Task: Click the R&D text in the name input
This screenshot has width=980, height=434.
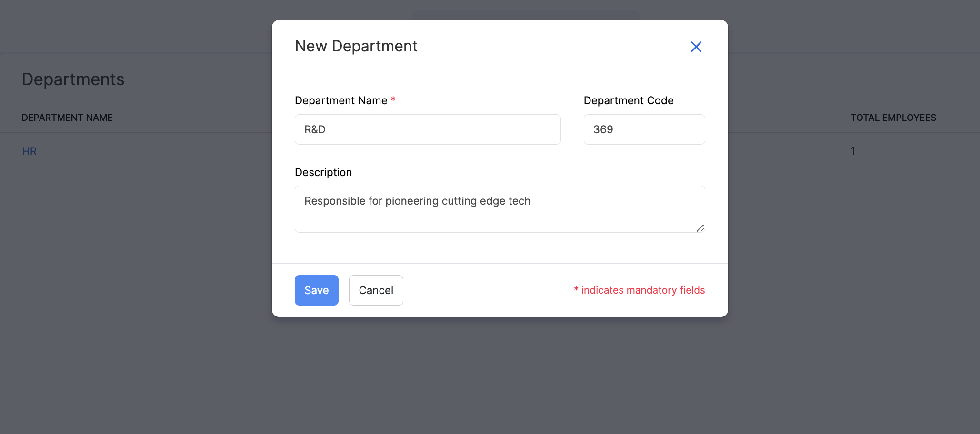Action: coord(315,129)
